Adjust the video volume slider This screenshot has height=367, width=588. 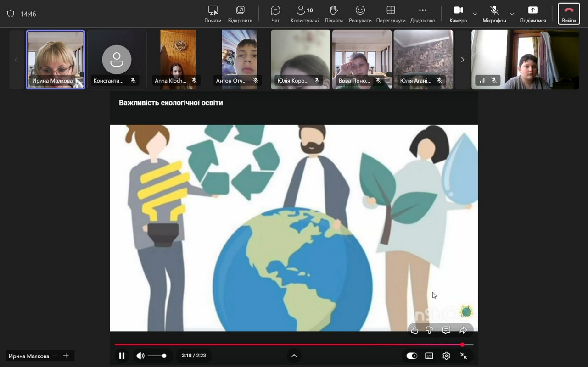point(157,356)
